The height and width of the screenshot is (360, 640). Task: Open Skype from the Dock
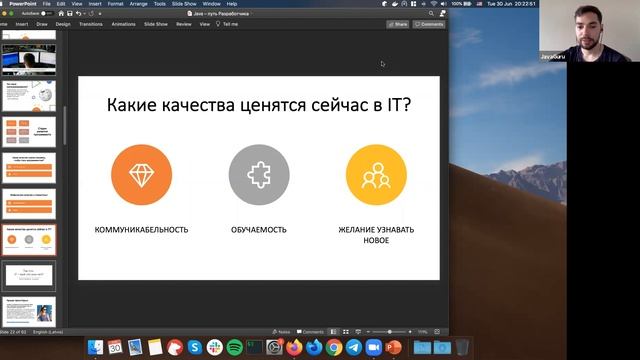point(195,347)
